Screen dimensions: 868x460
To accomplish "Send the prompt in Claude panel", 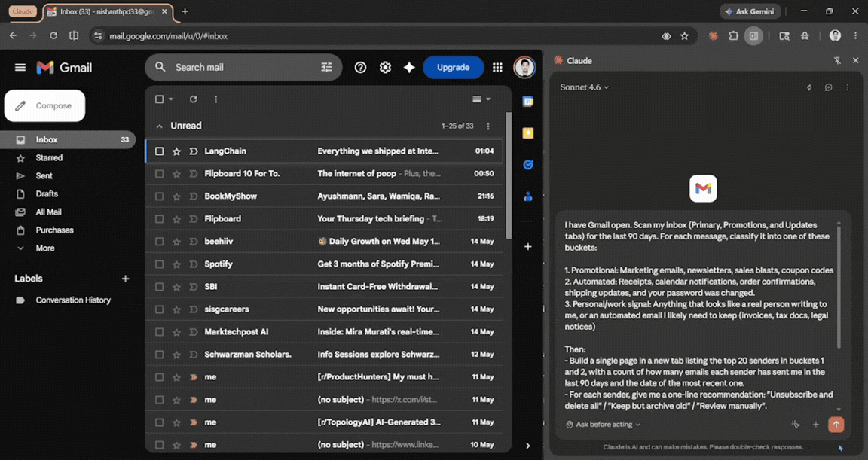I will 836,424.
